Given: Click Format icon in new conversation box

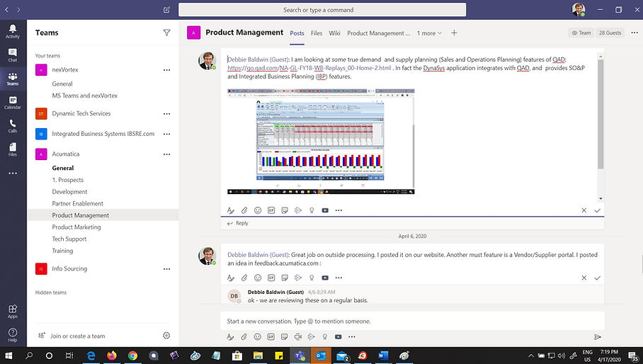Looking at the screenshot, I should tap(230, 336).
